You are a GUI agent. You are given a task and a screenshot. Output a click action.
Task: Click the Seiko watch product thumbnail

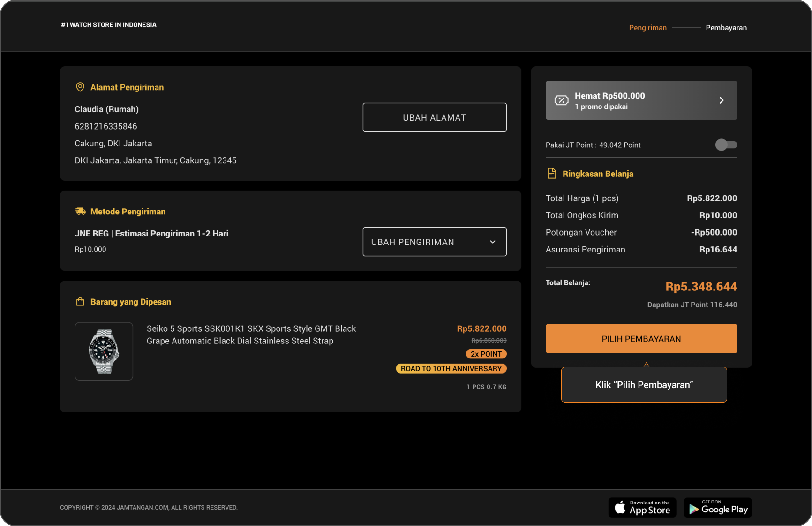104,351
